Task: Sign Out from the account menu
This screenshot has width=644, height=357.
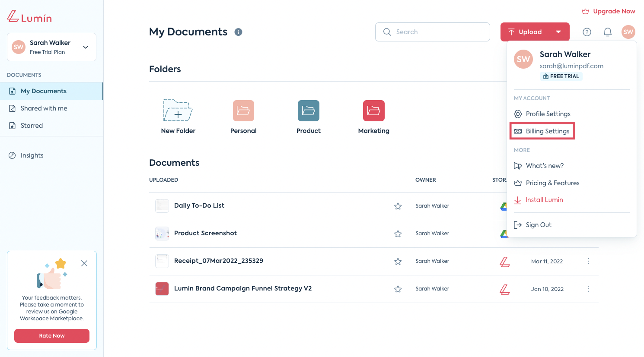Action: click(532, 225)
